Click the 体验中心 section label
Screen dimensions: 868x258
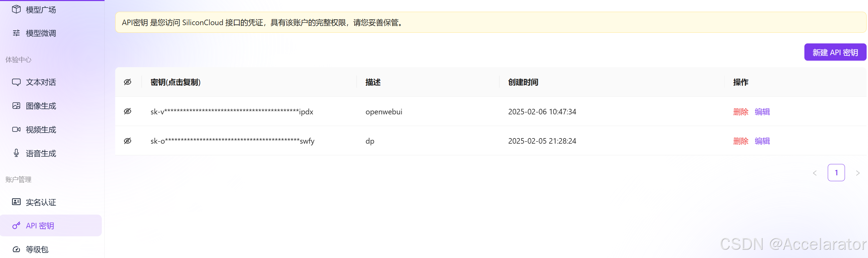(19, 60)
